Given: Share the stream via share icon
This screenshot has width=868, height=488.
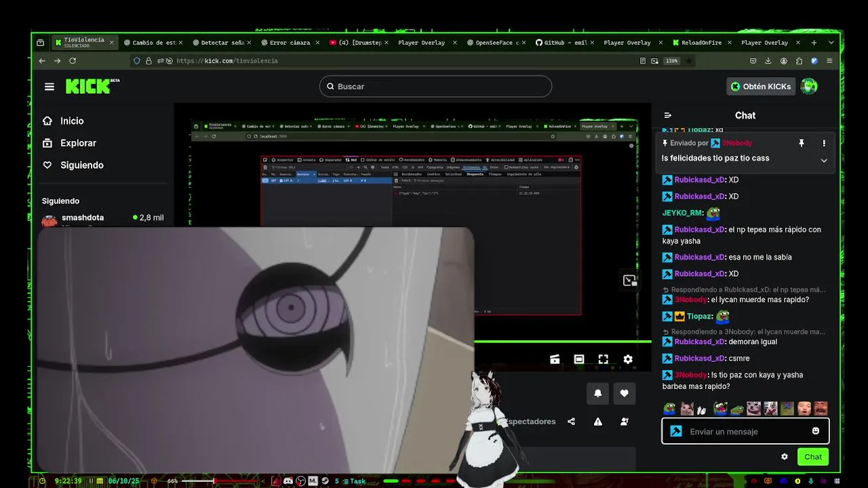Looking at the screenshot, I should (x=571, y=422).
